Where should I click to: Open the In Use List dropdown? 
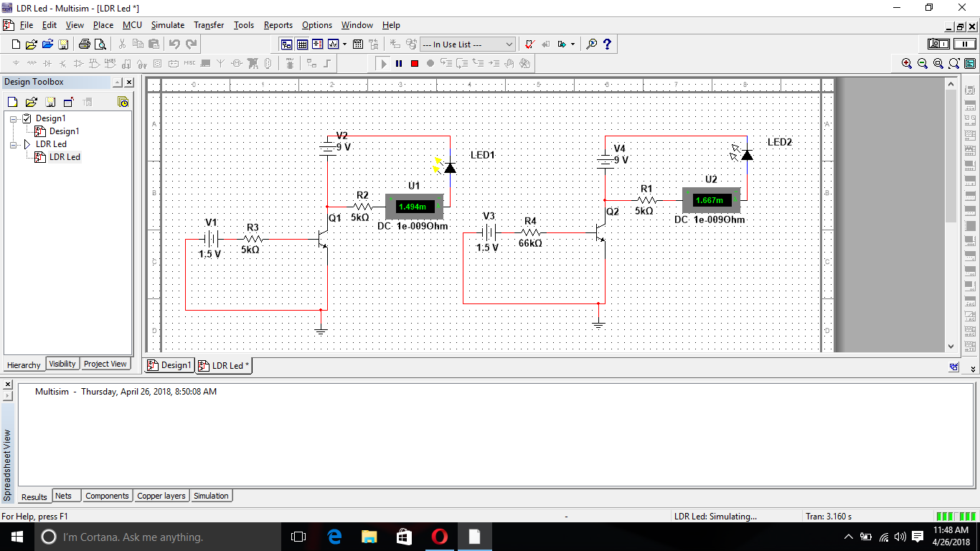(x=467, y=44)
